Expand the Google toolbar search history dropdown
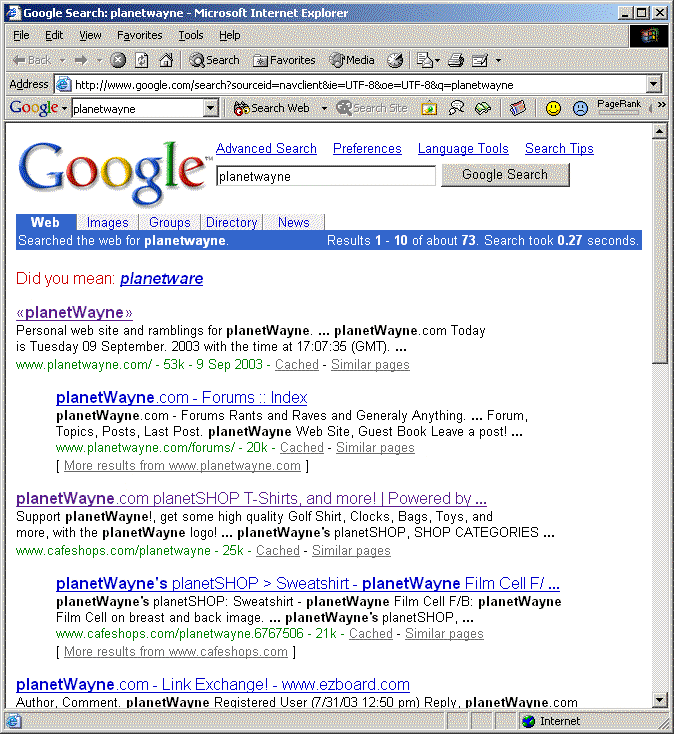Viewport: 674px width, 734px height. [212, 108]
